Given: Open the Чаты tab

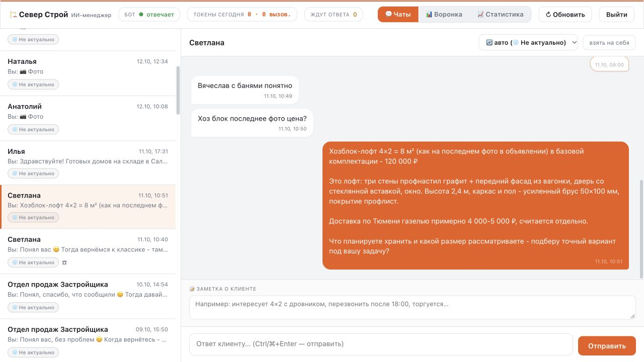Looking at the screenshot, I should click(398, 15).
